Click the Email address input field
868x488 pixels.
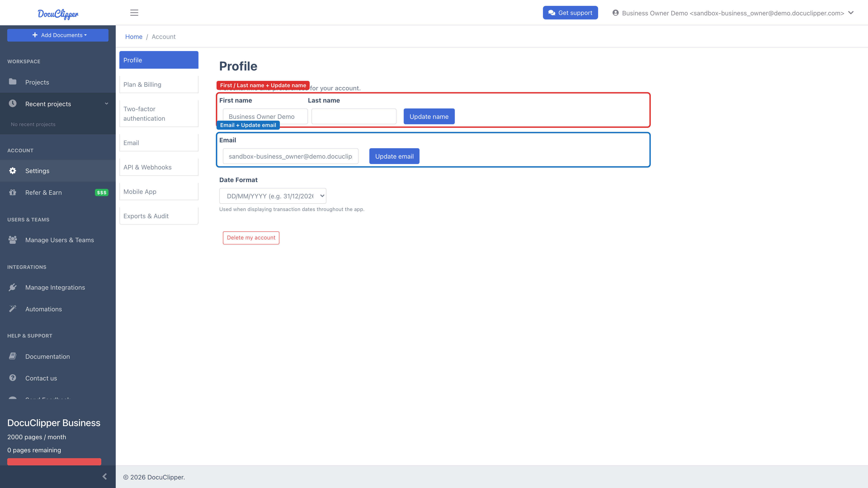[290, 156]
